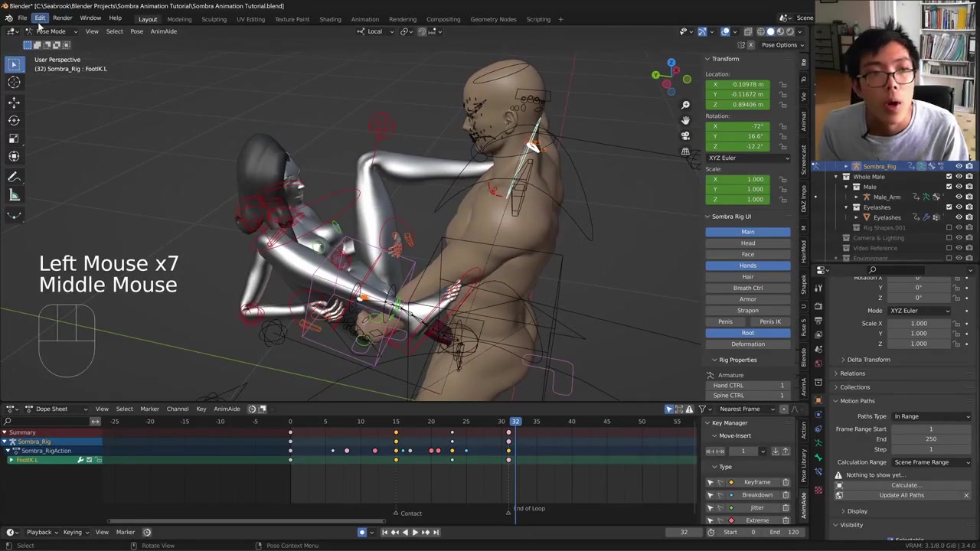The height and width of the screenshot is (551, 980).
Task: Select the Cursor tool in the viewport toolbar
Action: [x=14, y=83]
